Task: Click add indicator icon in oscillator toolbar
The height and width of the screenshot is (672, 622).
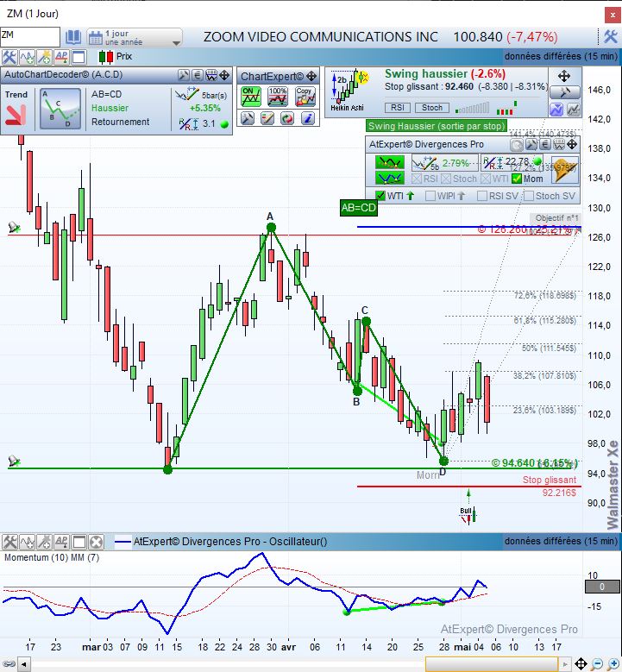Action: pyautogui.click(x=27, y=542)
